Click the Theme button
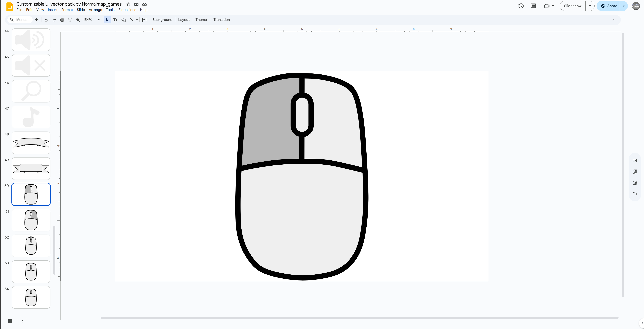 tap(201, 20)
